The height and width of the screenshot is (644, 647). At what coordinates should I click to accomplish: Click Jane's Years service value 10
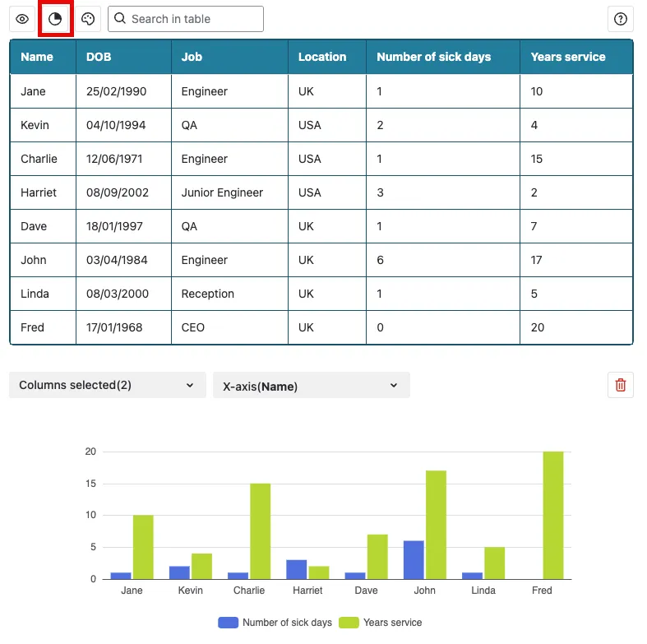coord(536,91)
